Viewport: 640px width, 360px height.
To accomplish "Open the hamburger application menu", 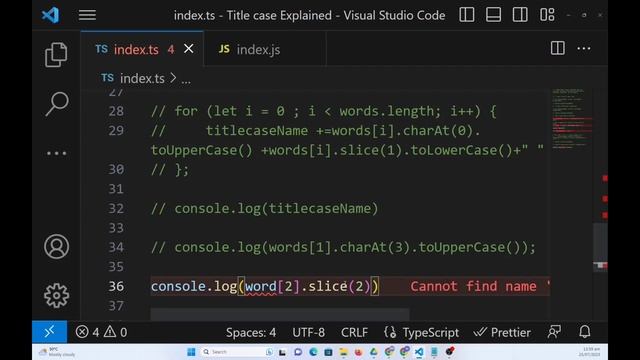I will tap(87, 16).
